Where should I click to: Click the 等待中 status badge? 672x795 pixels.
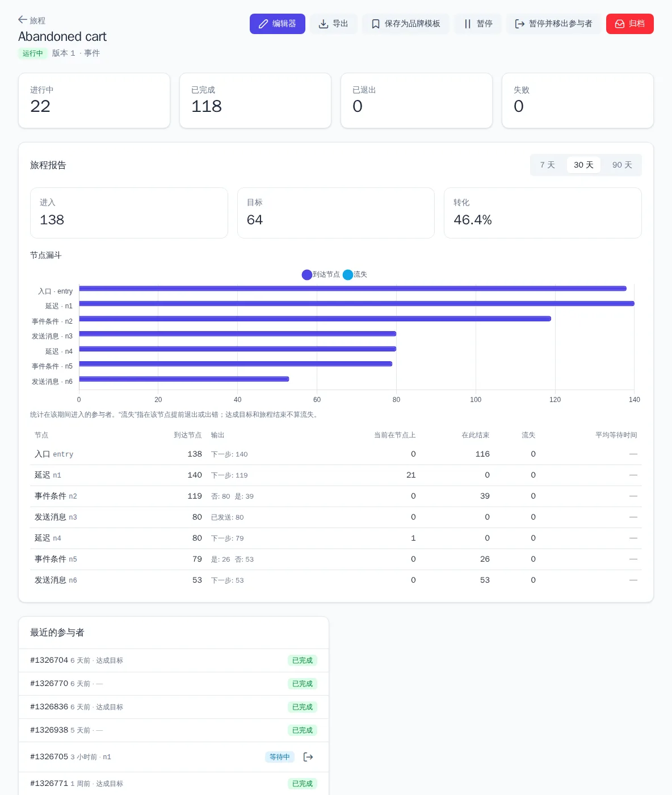click(x=280, y=757)
